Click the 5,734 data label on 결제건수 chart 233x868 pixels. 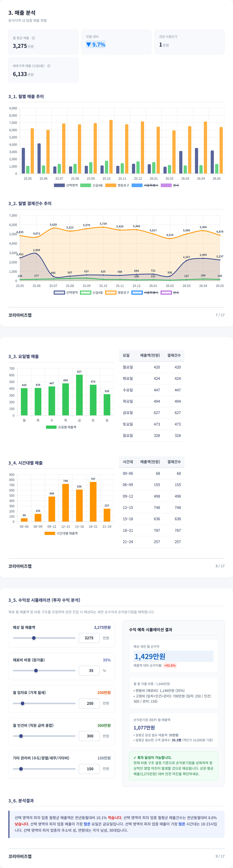[x=103, y=224]
